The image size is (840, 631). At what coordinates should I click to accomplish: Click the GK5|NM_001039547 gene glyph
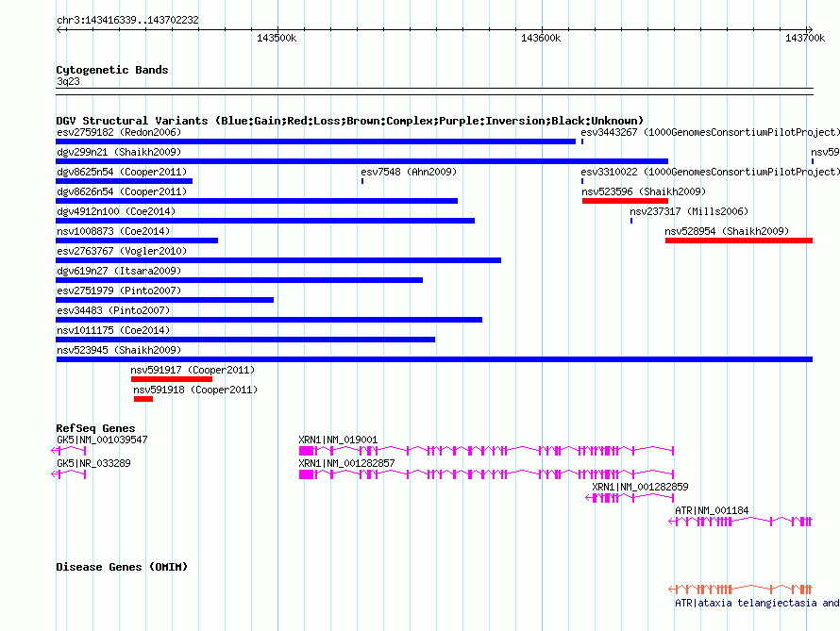click(69, 451)
